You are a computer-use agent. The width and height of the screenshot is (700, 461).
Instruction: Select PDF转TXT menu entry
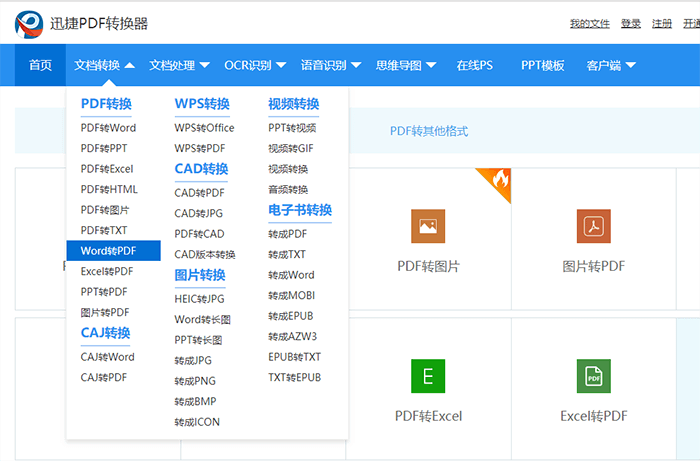[104, 230]
